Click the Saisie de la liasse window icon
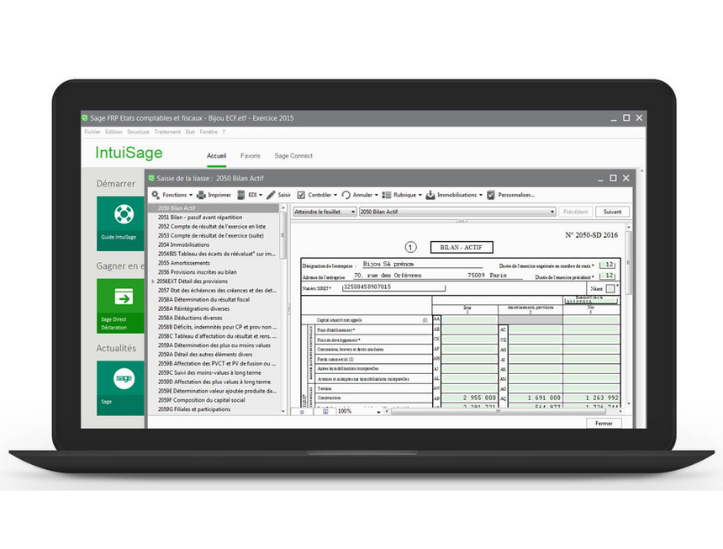The height and width of the screenshot is (549, 723). tap(151, 178)
